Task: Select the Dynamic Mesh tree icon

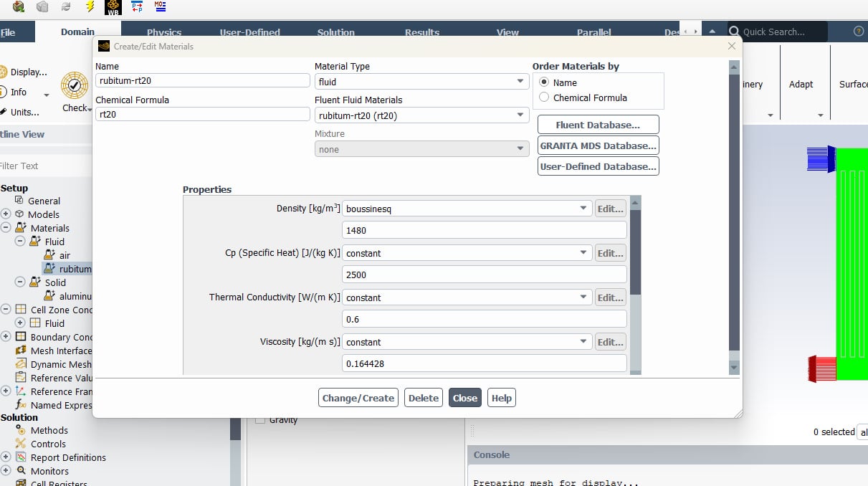Action: (x=21, y=364)
